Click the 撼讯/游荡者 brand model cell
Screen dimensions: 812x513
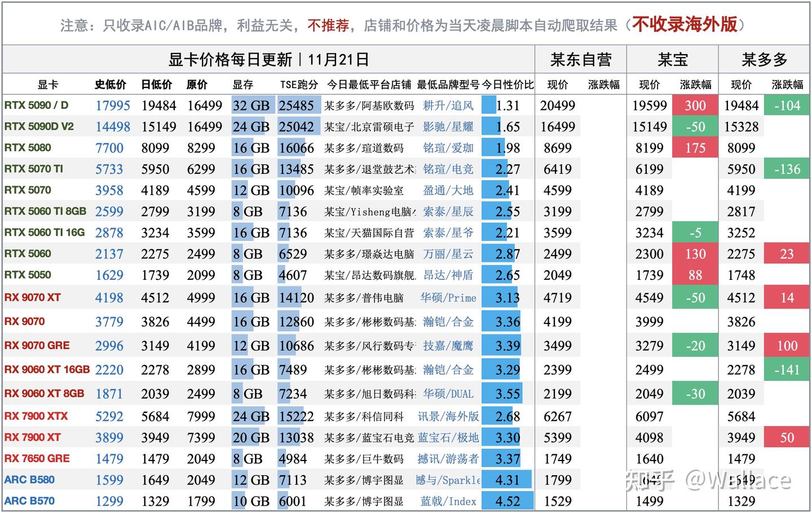tap(448, 459)
